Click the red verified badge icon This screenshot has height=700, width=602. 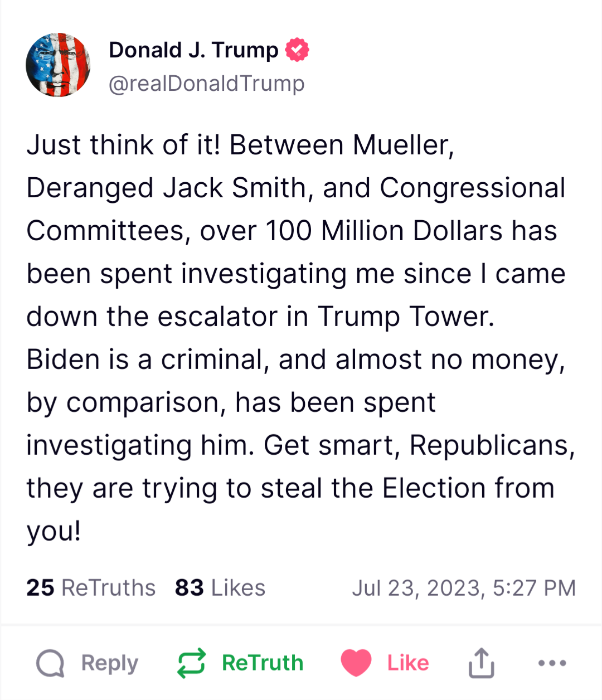click(x=297, y=50)
